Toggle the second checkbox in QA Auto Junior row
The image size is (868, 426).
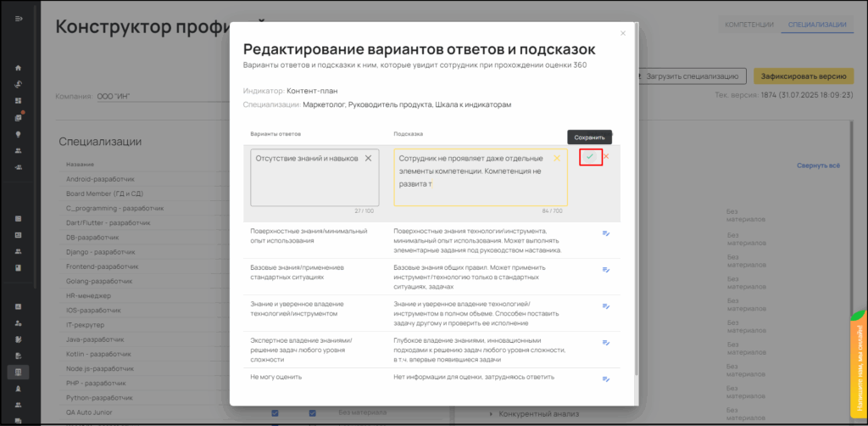pos(313,413)
